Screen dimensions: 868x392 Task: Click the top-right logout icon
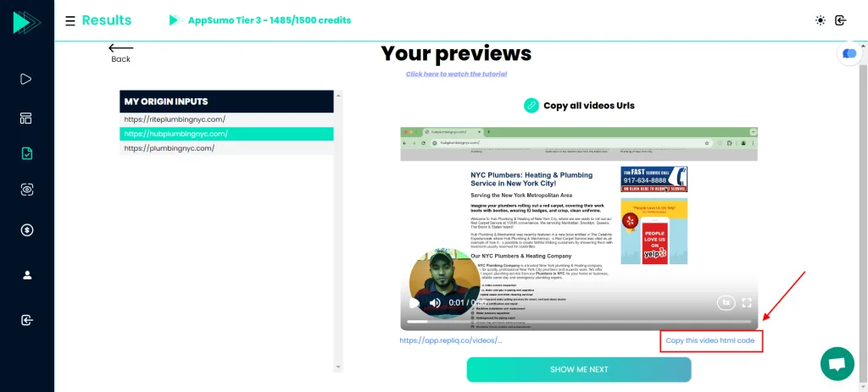840,20
